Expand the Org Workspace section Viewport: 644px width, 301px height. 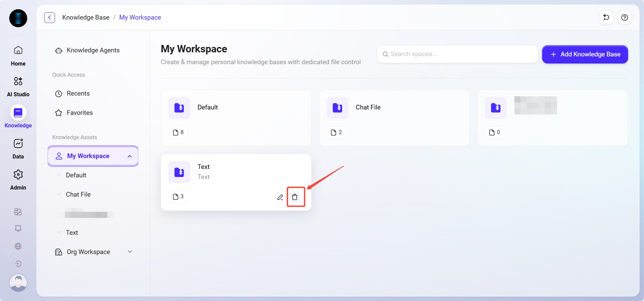130,252
